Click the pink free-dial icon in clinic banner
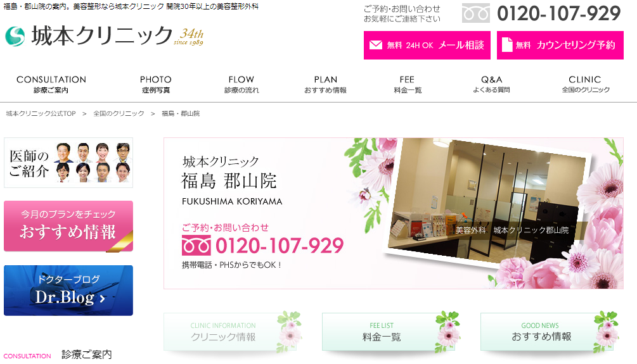Viewport: 637px width, 364px height. (196, 246)
